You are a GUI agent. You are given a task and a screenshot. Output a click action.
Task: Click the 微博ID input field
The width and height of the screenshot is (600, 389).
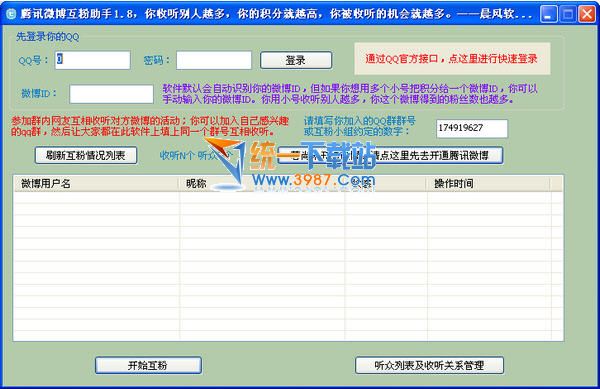111,94
